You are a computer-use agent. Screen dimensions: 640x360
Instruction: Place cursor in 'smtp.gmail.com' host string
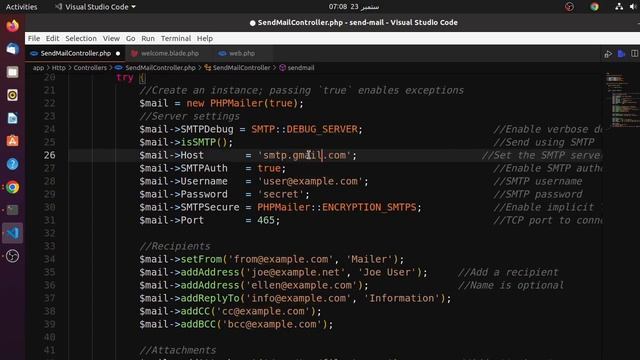pyautogui.click(x=304, y=155)
